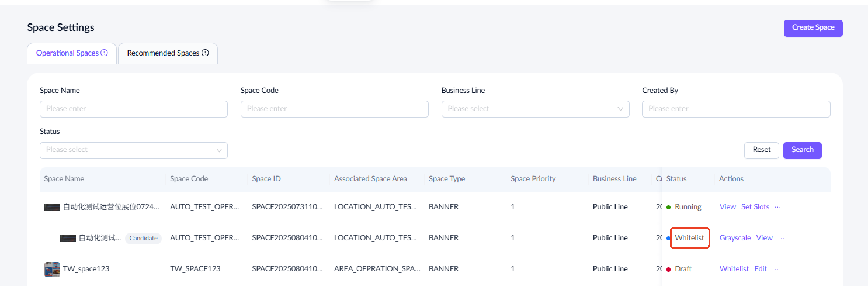Click the TW_space123 thumbnail image
This screenshot has height=286, width=868.
point(52,269)
